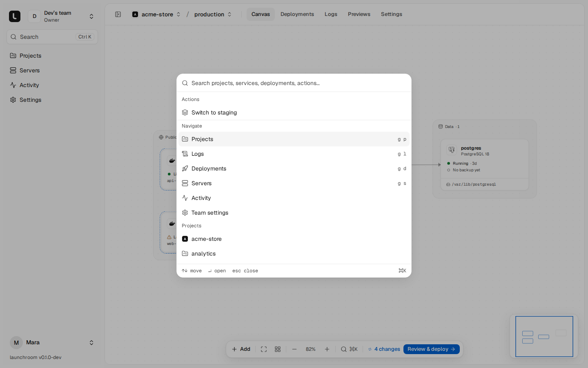Click the acme-store icon in palette list
The image size is (588, 368).
(185, 239)
